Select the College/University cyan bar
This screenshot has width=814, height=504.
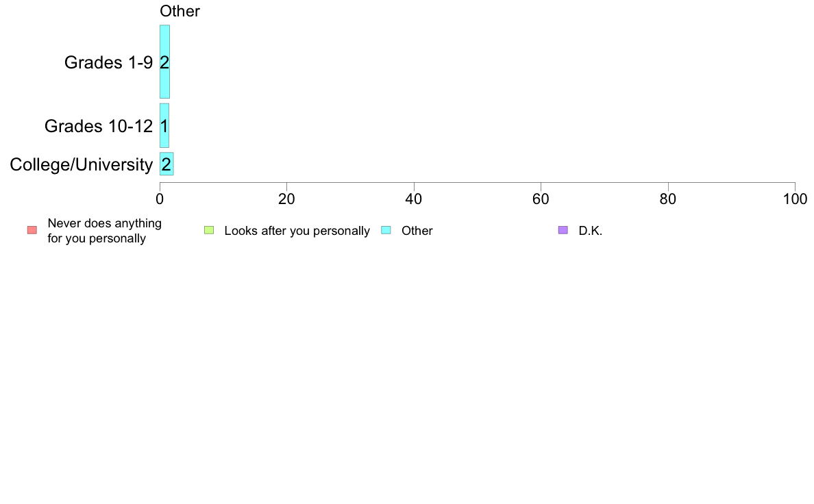tap(166, 164)
